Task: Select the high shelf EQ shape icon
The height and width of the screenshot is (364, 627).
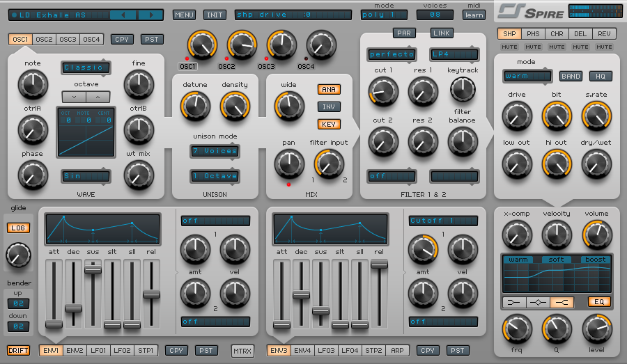Action: (562, 303)
